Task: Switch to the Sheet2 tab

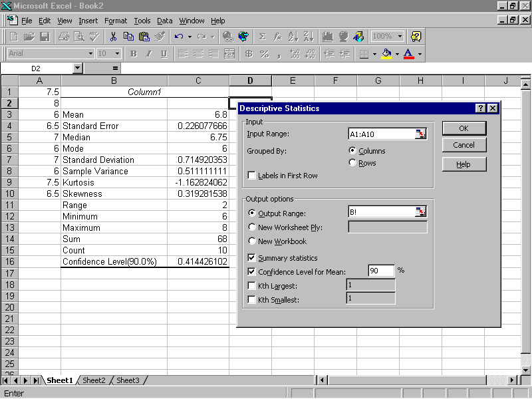Action: (94, 380)
